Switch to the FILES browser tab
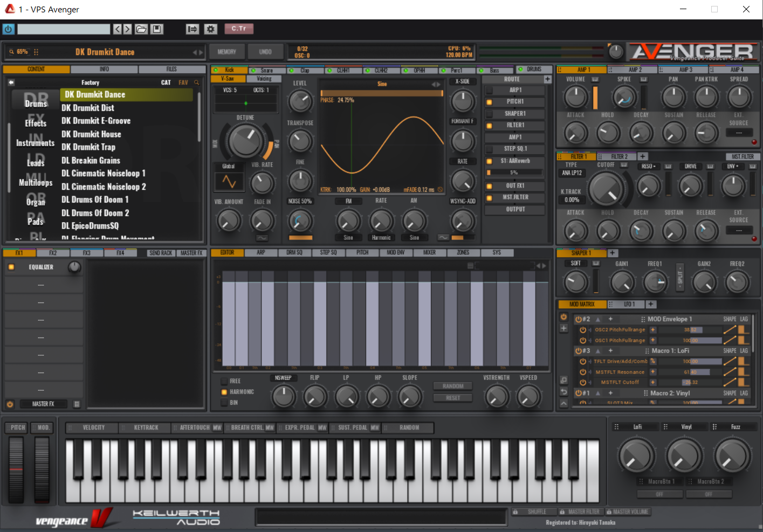Viewport: 763px width, 532px height. coord(171,70)
